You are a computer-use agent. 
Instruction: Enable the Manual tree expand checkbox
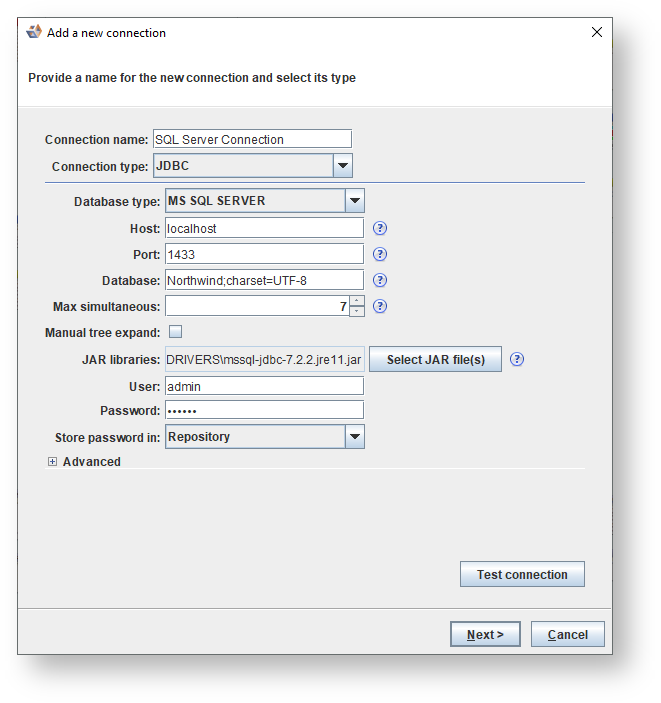click(x=175, y=332)
